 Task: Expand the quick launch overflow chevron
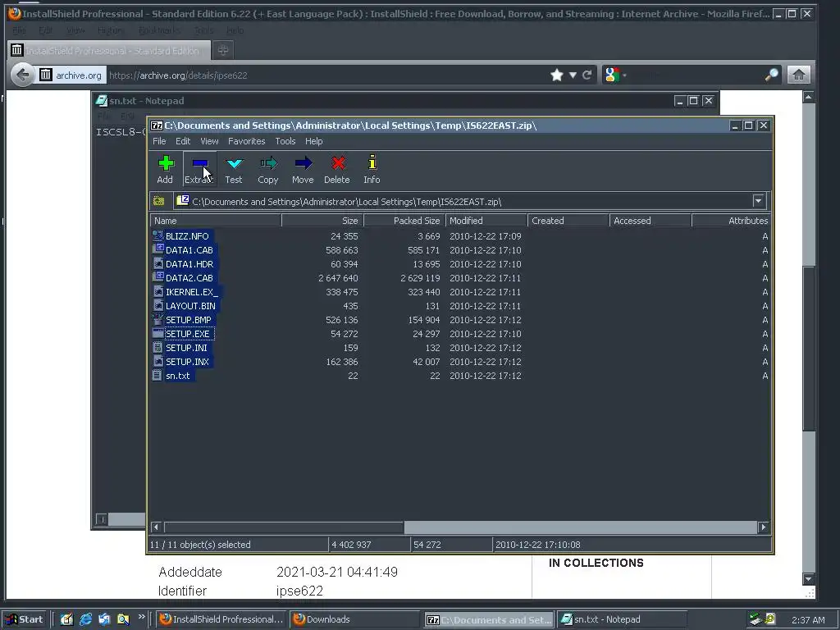(141, 617)
